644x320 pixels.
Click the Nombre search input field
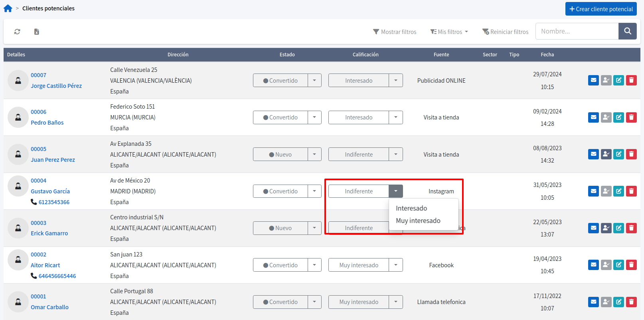tap(577, 31)
